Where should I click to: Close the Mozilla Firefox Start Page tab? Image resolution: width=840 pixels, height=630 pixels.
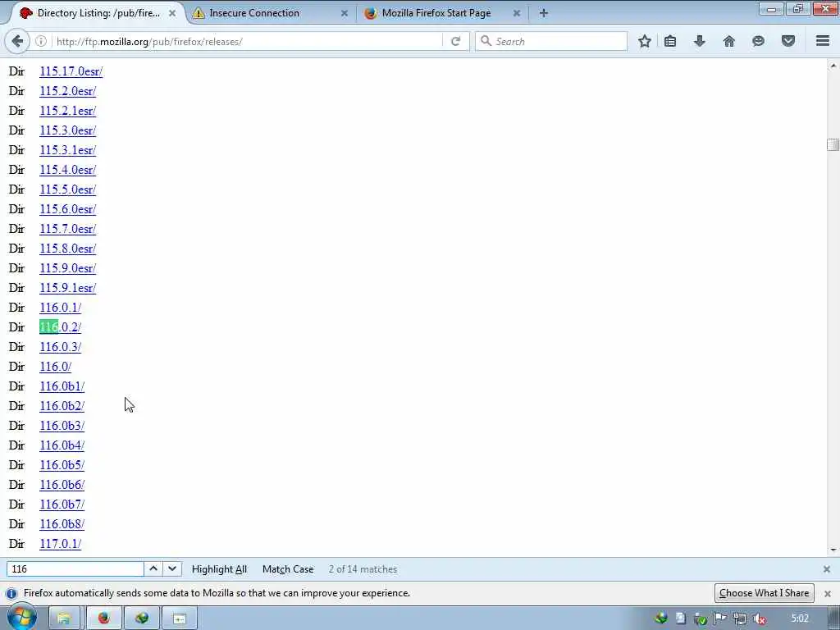click(517, 13)
